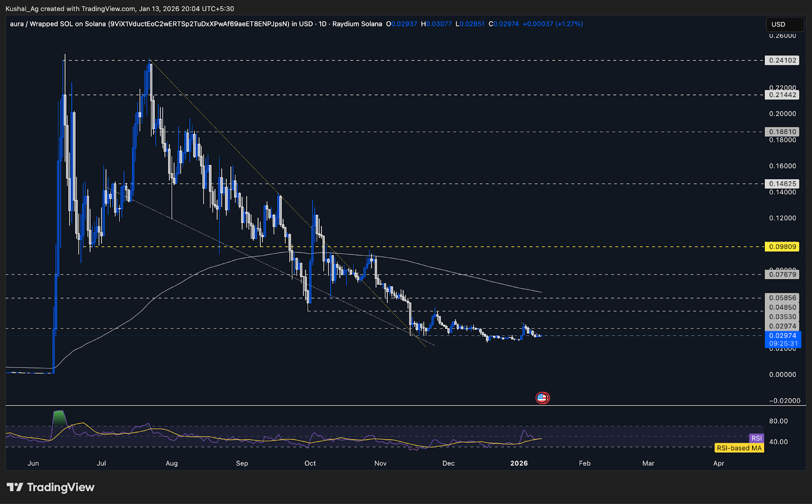The image size is (812, 504).
Task: Click the 0.05856 price level label
Action: coord(782,298)
